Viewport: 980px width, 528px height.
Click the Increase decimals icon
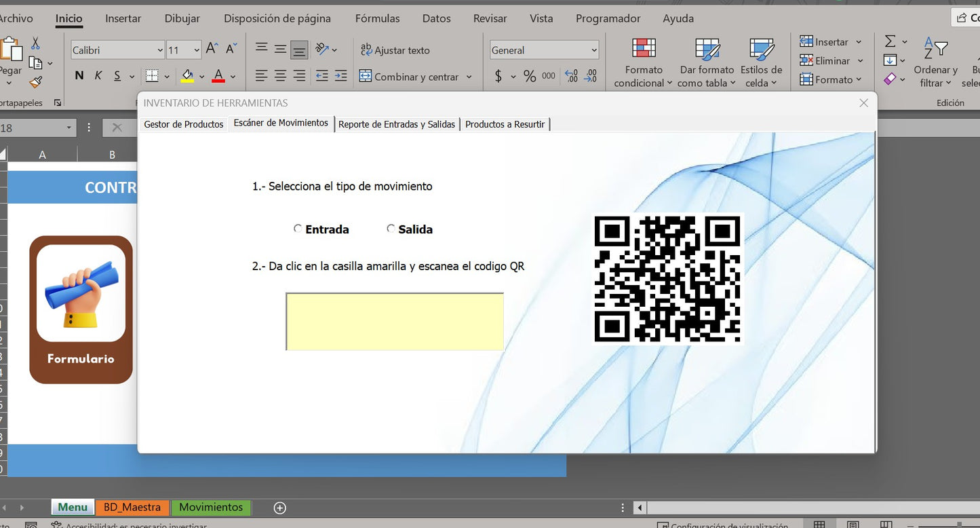(571, 76)
